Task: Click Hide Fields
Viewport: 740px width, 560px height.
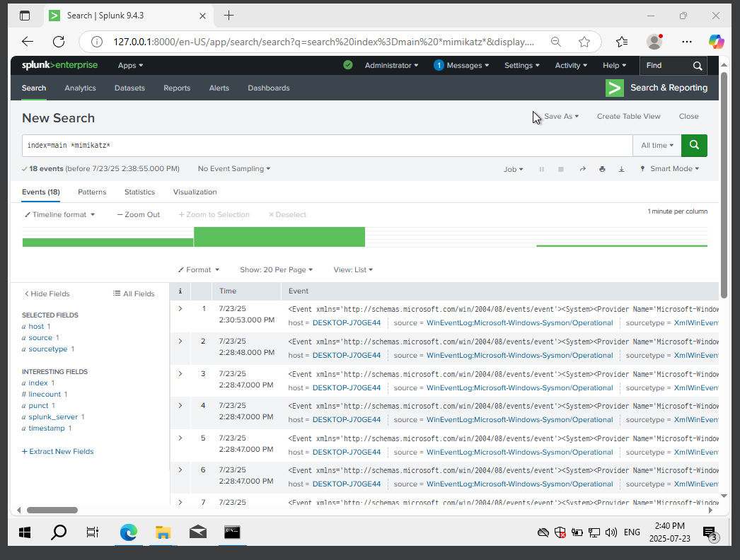Action: point(47,294)
